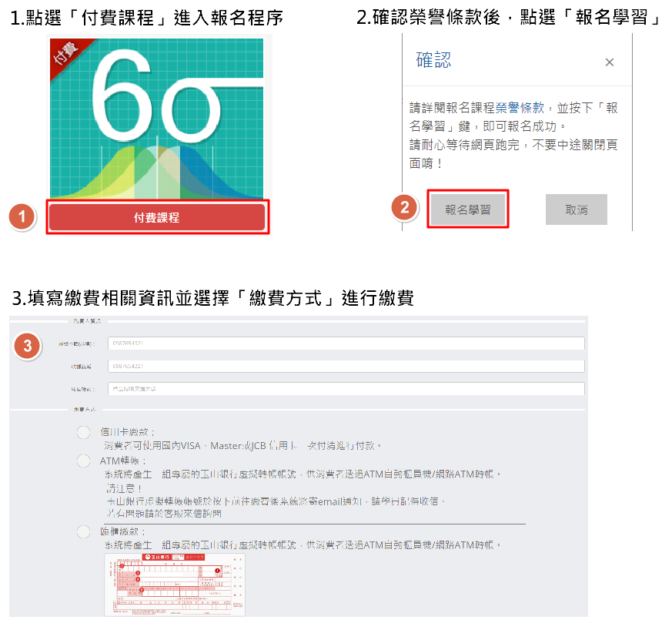
Task: Close the 確認 dialog with the X icon
Action: point(610,62)
